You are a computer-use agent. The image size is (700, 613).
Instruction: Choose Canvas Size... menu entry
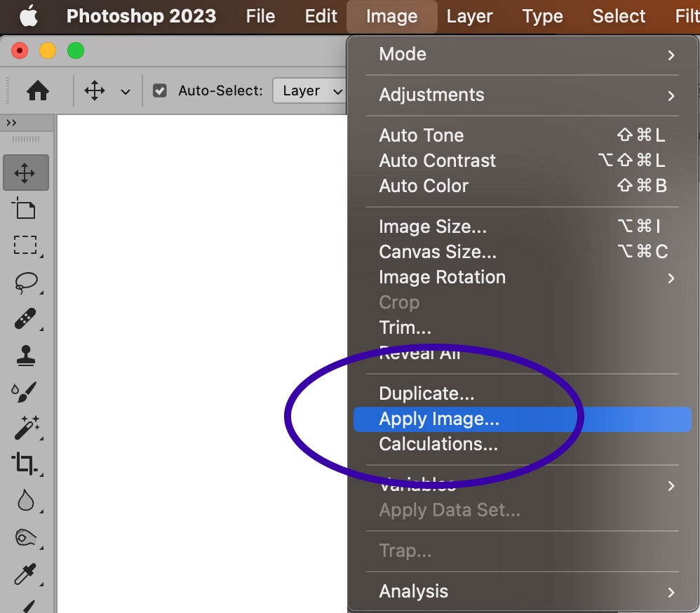(438, 252)
